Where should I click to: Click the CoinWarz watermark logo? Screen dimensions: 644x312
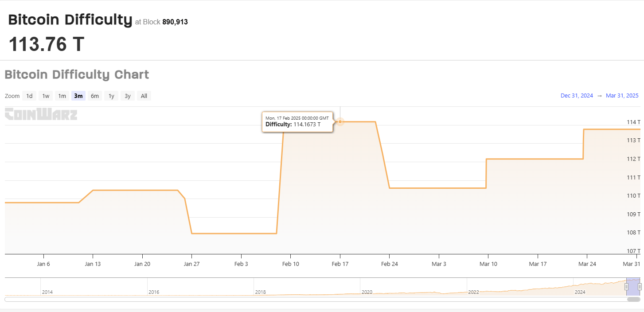point(41,114)
